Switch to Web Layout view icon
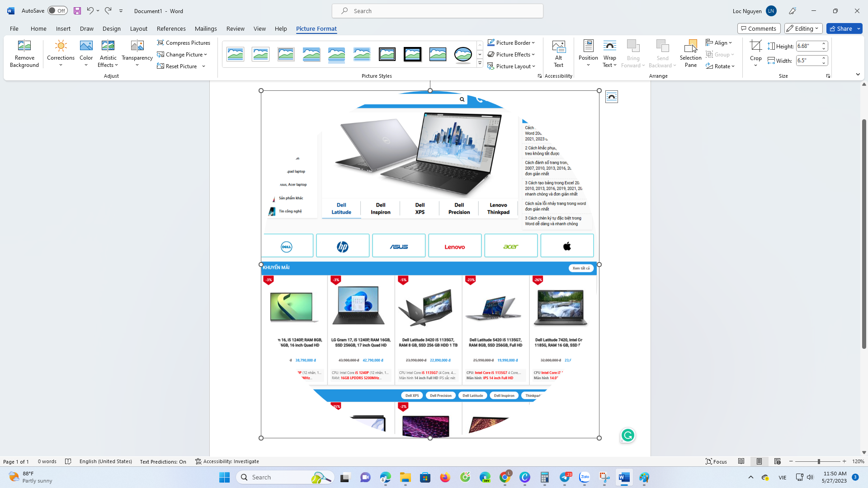Viewport: 868px width, 488px height. [777, 461]
